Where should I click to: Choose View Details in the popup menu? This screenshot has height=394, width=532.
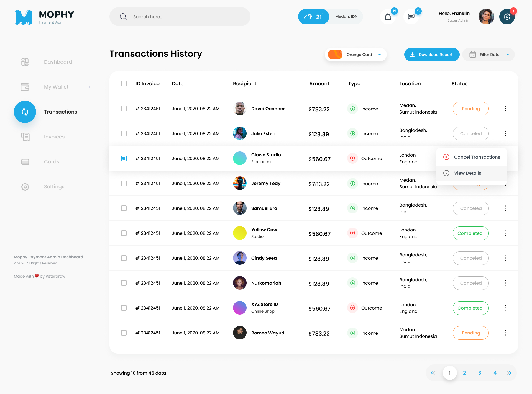[467, 173]
